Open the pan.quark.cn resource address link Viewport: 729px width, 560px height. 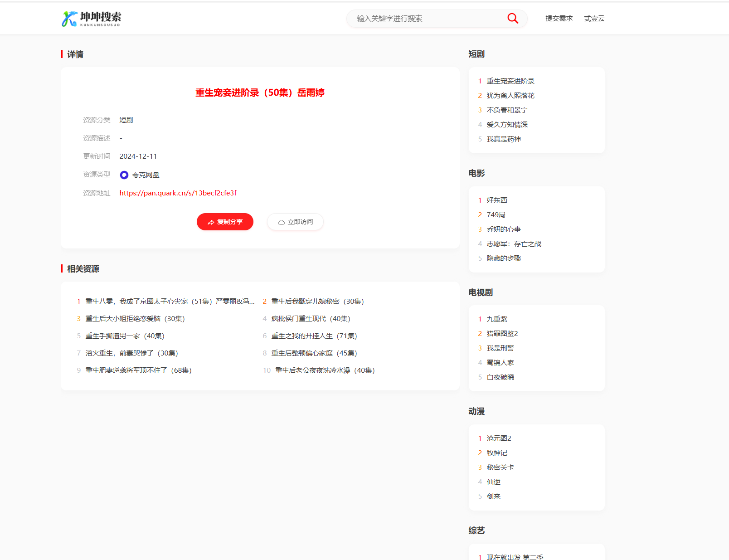[178, 193]
